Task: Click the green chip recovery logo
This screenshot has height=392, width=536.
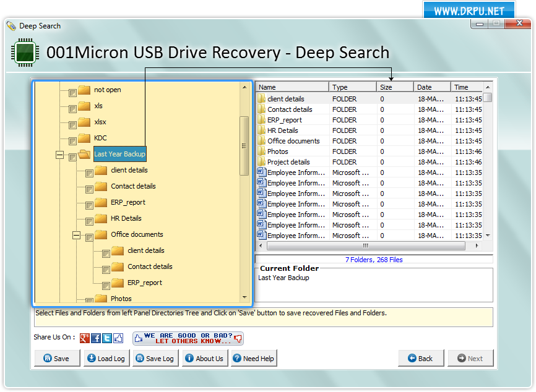Action: [x=24, y=53]
